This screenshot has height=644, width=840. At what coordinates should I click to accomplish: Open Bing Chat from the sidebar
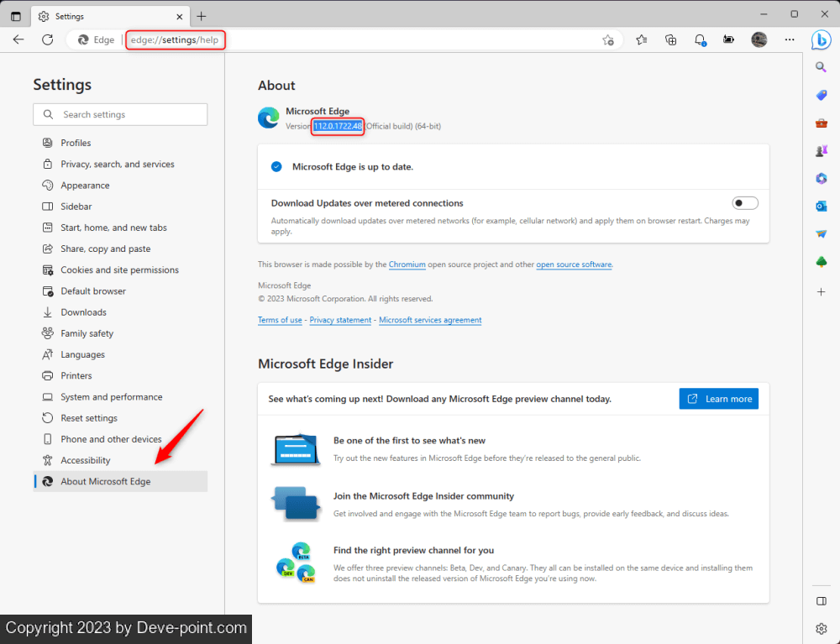click(821, 40)
